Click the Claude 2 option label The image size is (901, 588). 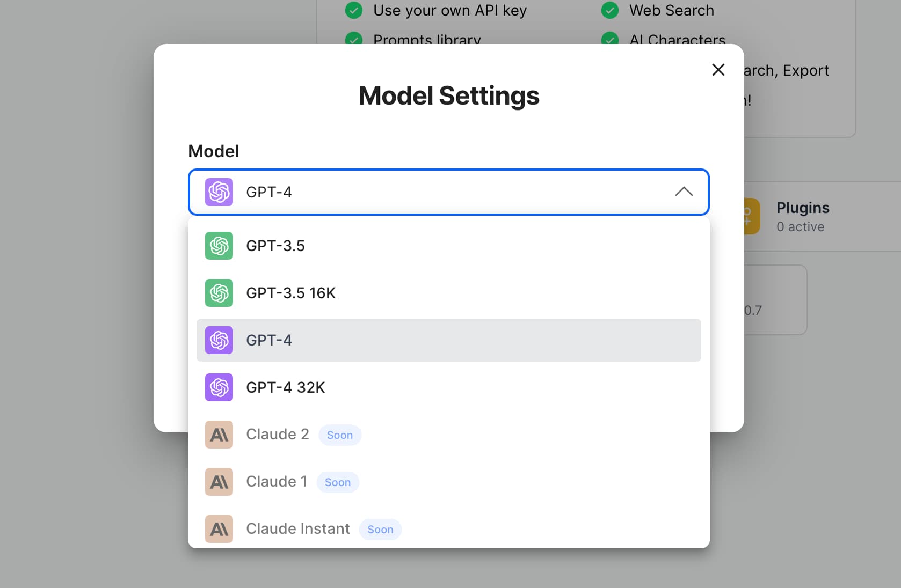278,435
